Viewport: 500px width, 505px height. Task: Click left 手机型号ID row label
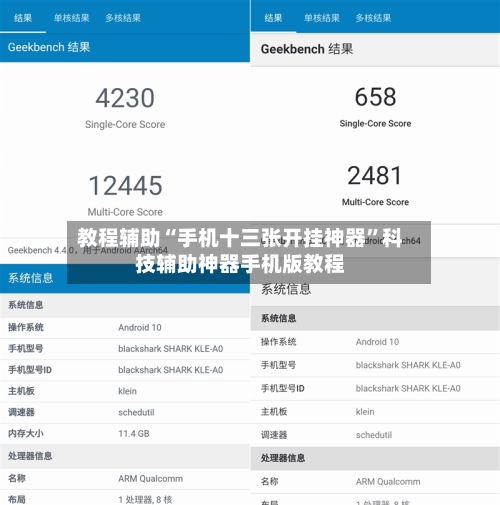[x=30, y=370]
